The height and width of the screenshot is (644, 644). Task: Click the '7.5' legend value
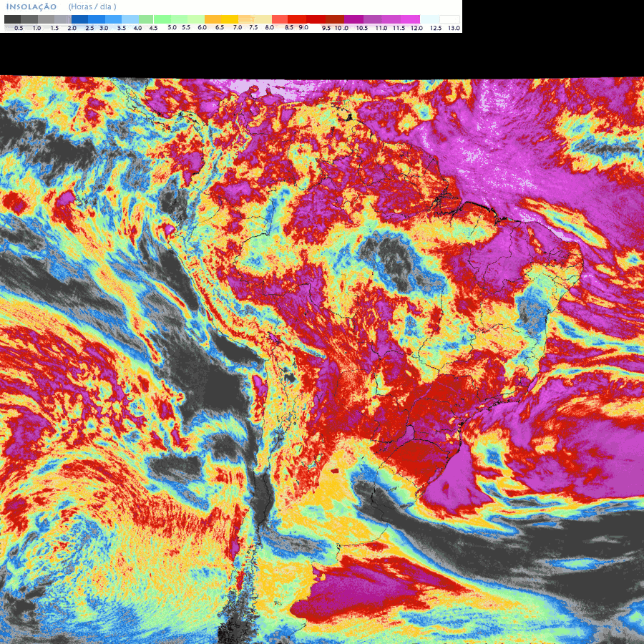tap(253, 27)
